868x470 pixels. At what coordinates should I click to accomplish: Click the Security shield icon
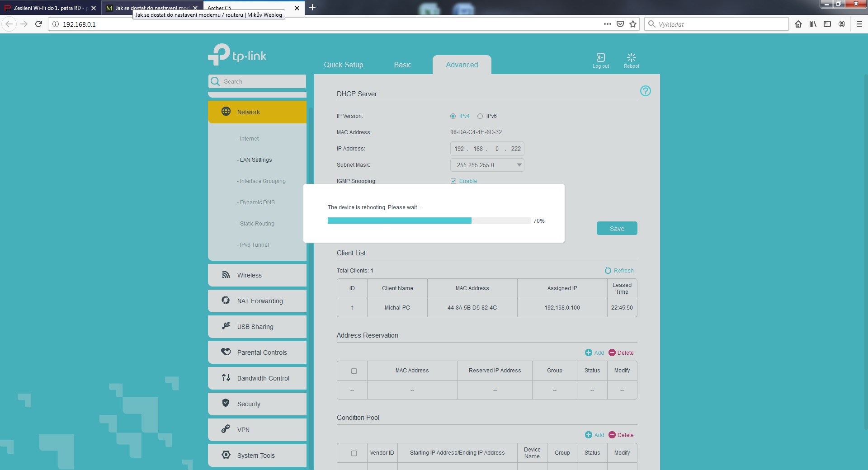pyautogui.click(x=226, y=403)
